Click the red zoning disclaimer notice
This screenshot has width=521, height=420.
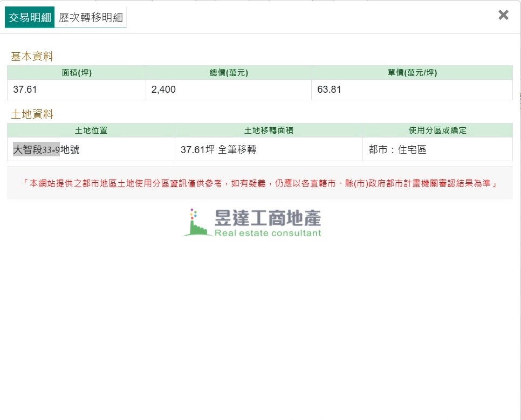tap(259, 183)
